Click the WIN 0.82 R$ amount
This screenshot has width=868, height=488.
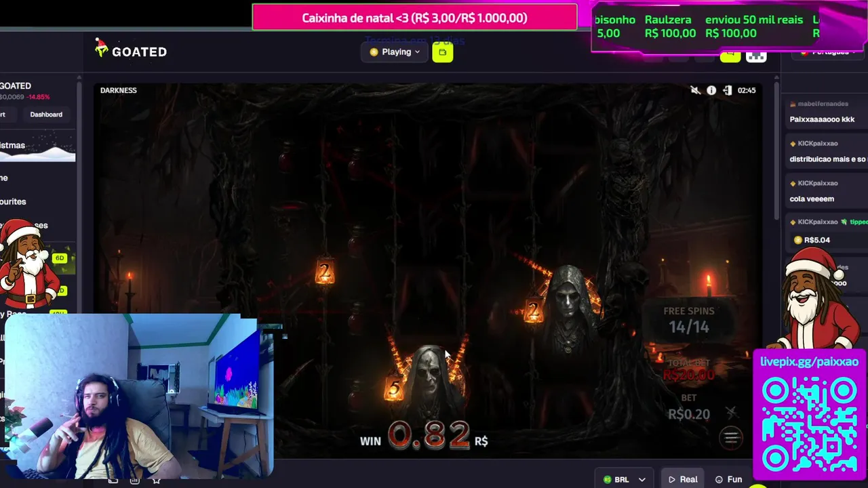[x=424, y=437]
